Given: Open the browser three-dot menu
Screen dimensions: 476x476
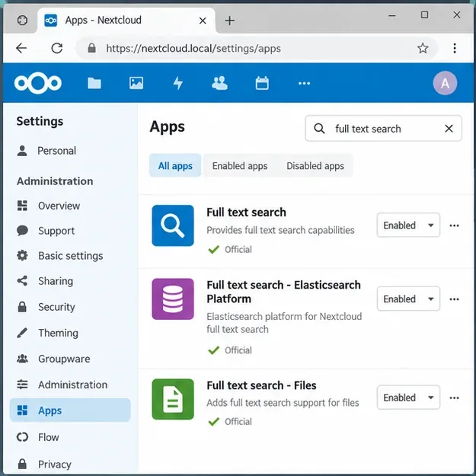Looking at the screenshot, I should pos(455,48).
